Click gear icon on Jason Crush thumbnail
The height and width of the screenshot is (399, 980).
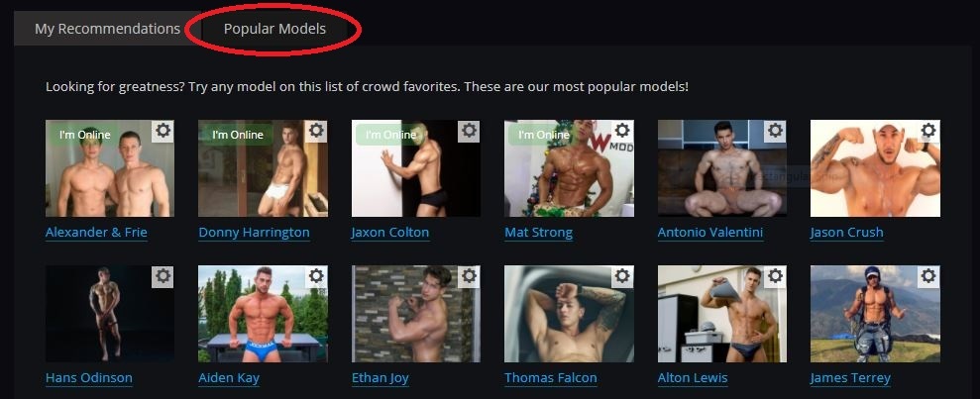[928, 131]
